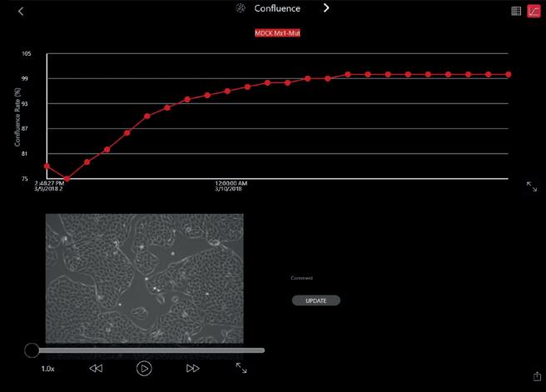The height and width of the screenshot is (392, 546).
Task: Expand the time-lapse image to fullscreen
Action: pos(241,367)
